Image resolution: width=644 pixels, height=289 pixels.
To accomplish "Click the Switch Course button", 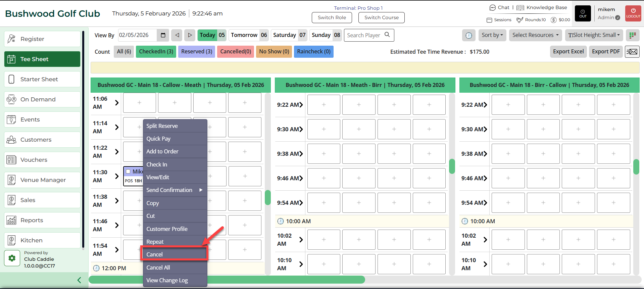I will pos(381,17).
